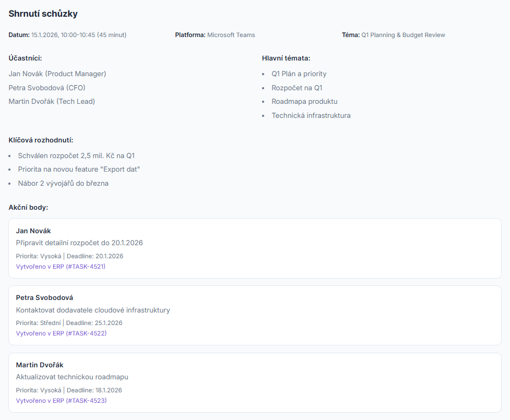Click the Microsoft Teams platform text
510x420 pixels.
tap(231, 35)
